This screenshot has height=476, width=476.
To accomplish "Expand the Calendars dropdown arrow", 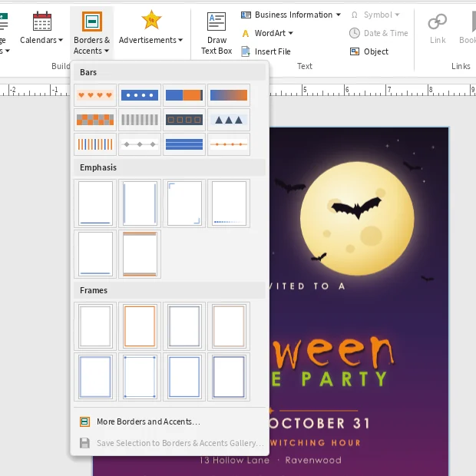I will click(x=61, y=40).
